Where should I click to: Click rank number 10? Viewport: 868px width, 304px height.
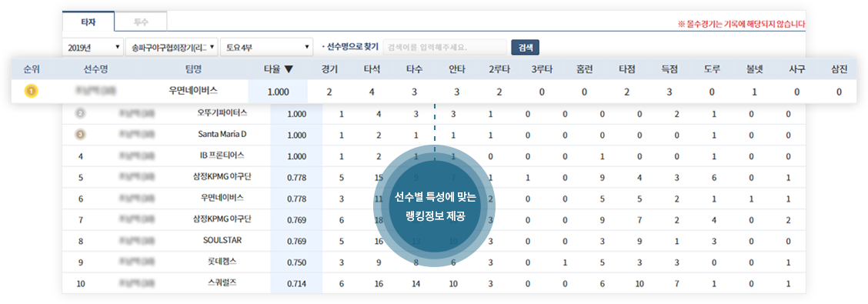click(x=81, y=283)
